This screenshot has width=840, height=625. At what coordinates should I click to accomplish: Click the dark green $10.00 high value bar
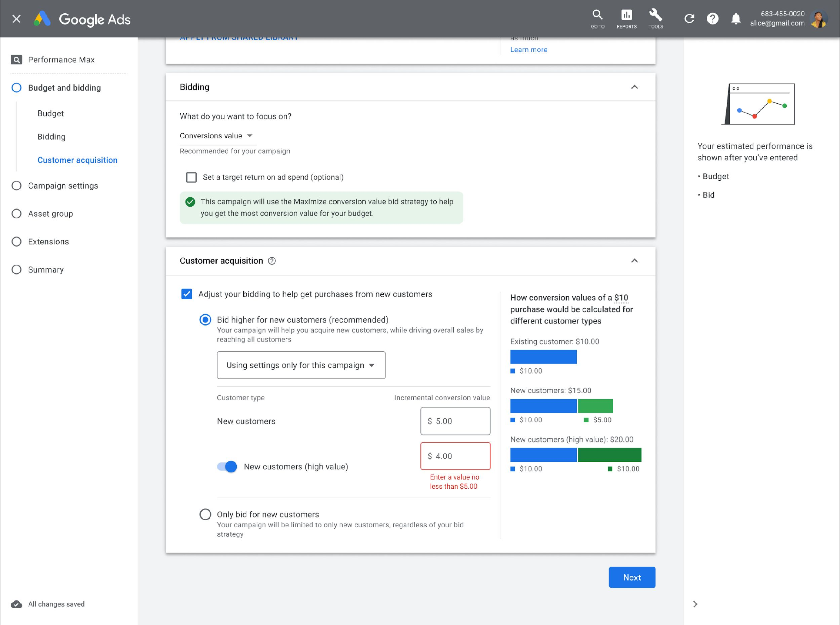pyautogui.click(x=610, y=455)
